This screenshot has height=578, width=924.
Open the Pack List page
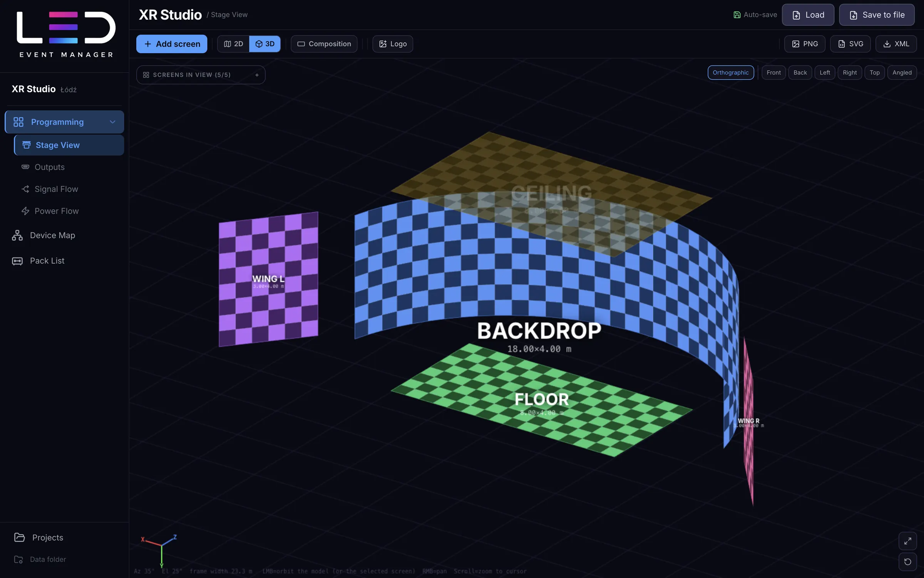point(47,261)
